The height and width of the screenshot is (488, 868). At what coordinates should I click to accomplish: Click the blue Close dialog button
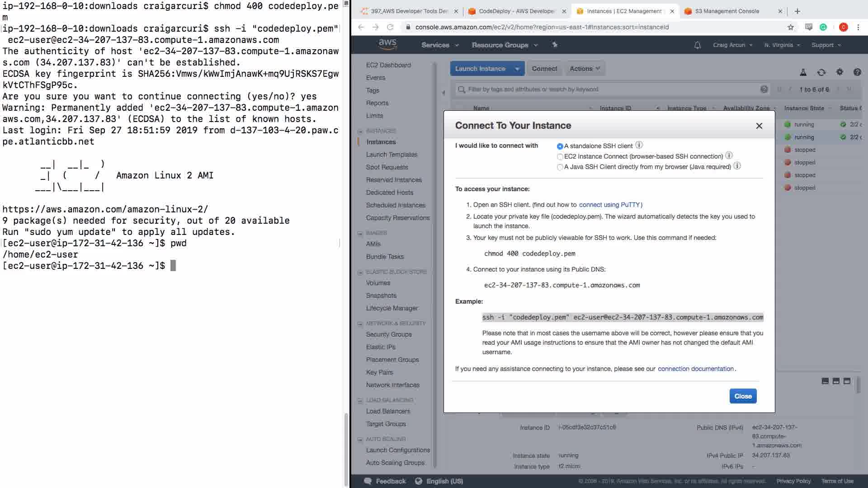[742, 396]
